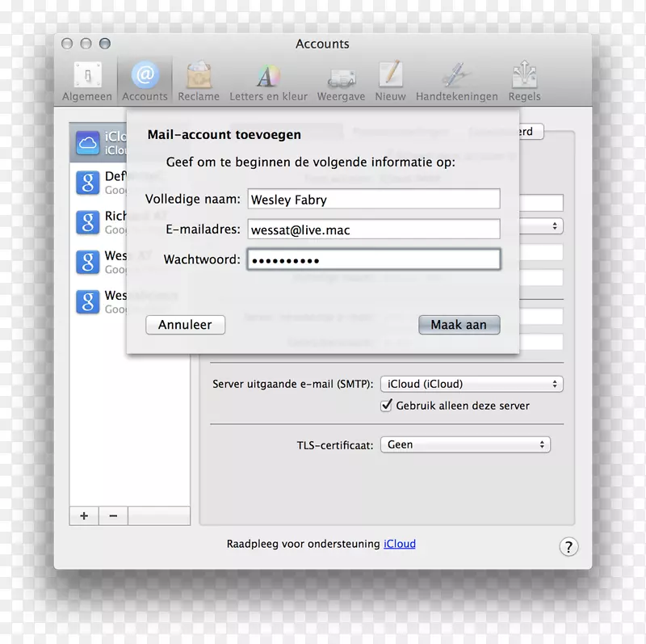Viewport: 646px width, 644px height.
Task: Select the Accounts toolbar icon
Action: [x=145, y=78]
